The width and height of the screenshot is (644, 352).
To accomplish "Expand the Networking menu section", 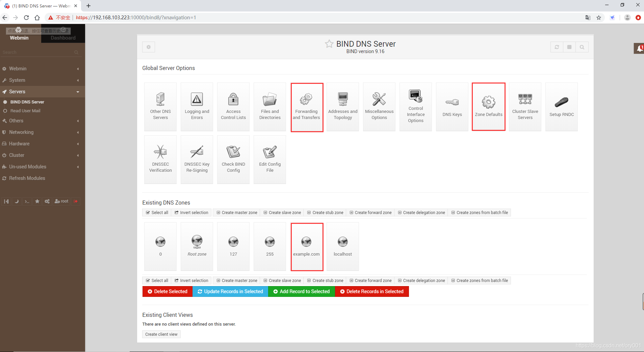I will click(x=43, y=132).
